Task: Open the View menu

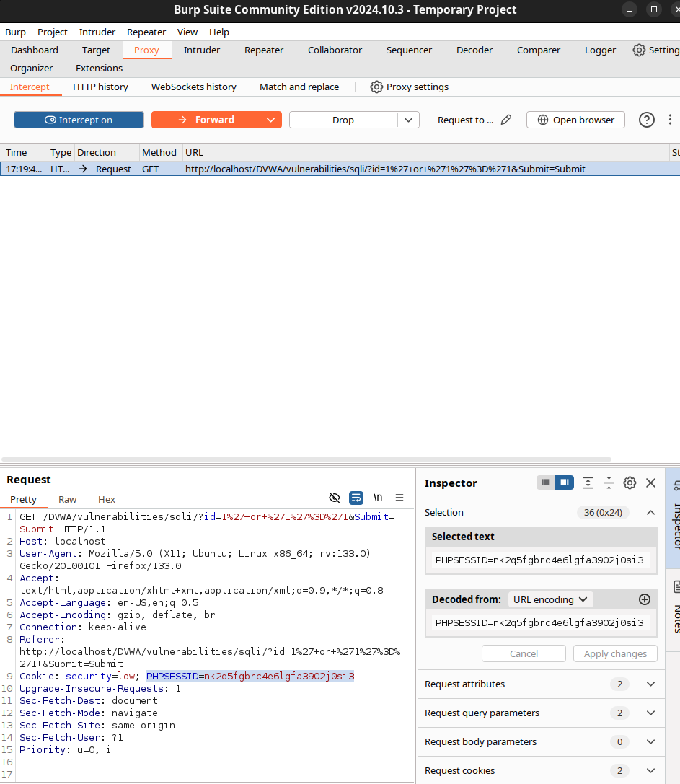Action: tap(187, 32)
